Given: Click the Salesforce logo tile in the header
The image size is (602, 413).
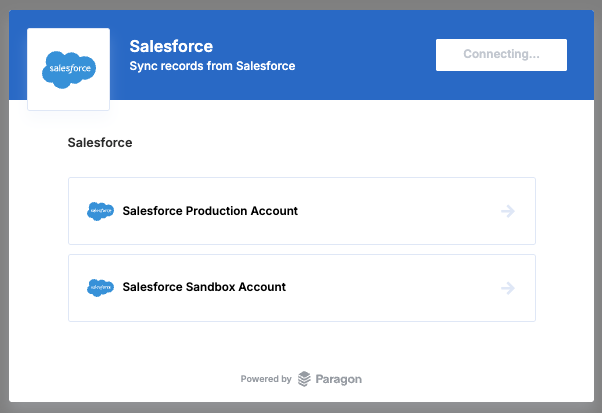Looking at the screenshot, I should (69, 69).
